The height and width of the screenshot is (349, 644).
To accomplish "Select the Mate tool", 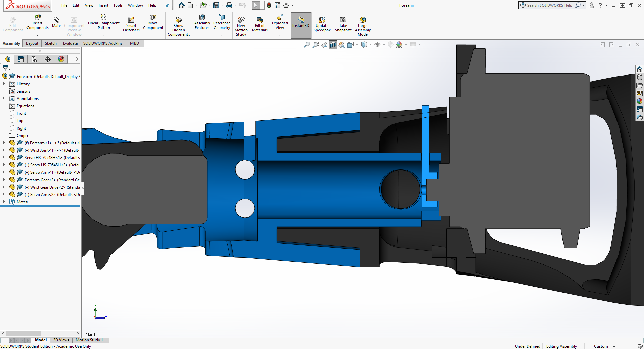I will pyautogui.click(x=56, y=22).
